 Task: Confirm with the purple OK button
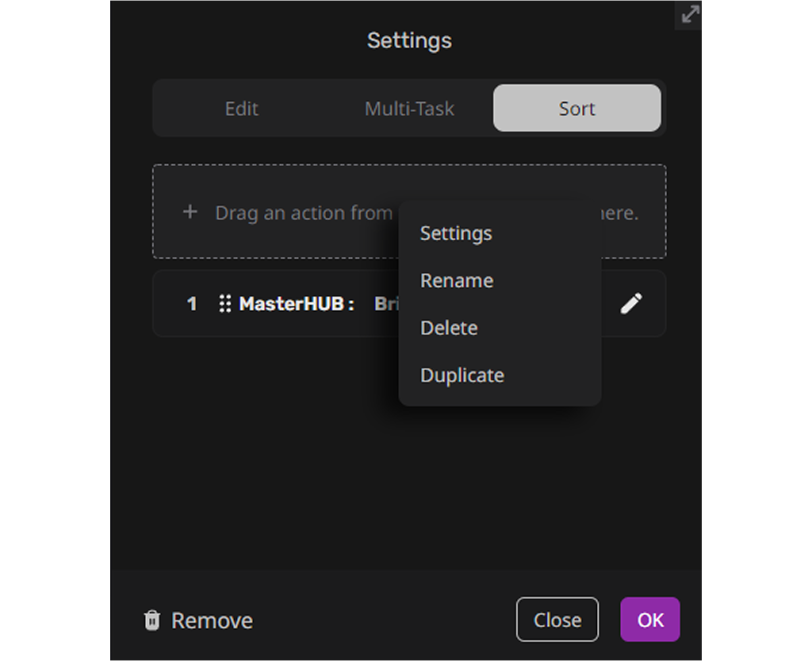[650, 619]
